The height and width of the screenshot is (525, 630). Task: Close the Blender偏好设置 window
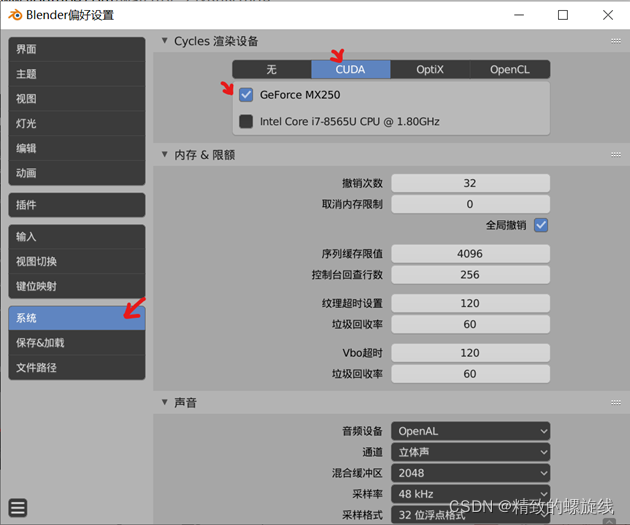tap(608, 15)
